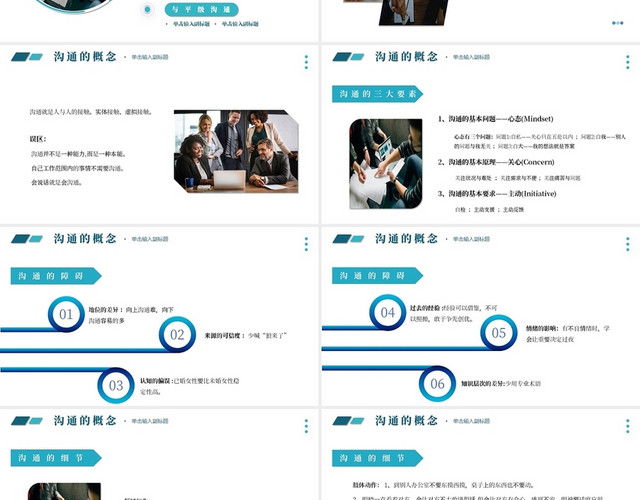
Task: Click the parallelogram logo on the 01–03 barriers slide
Action: pyautogui.click(x=27, y=239)
